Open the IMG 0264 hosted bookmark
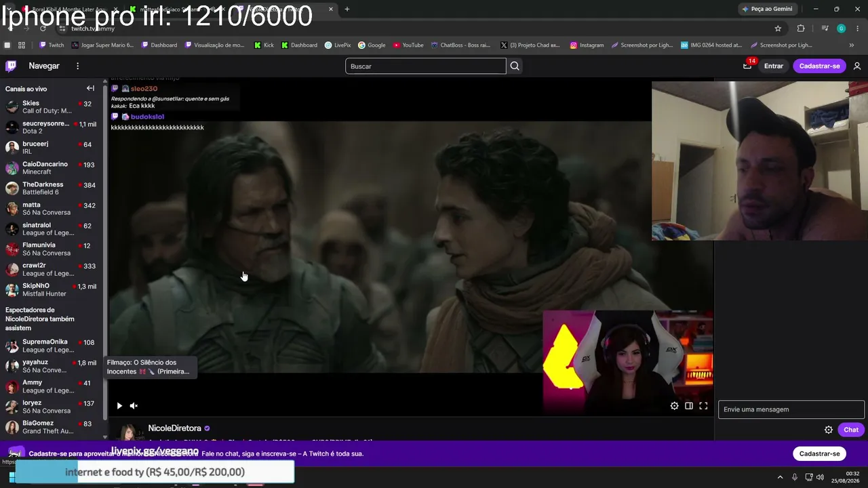Screen dimensions: 868x488 711,45
